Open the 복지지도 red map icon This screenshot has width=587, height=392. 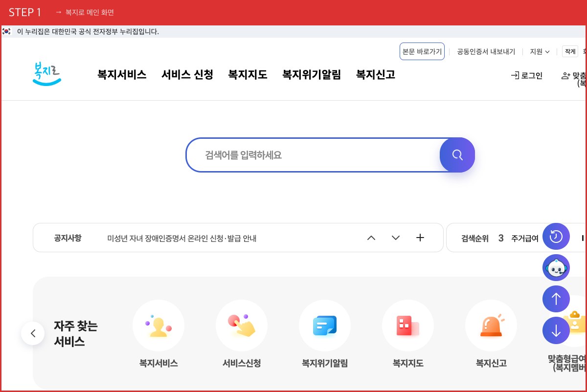pyautogui.click(x=408, y=326)
